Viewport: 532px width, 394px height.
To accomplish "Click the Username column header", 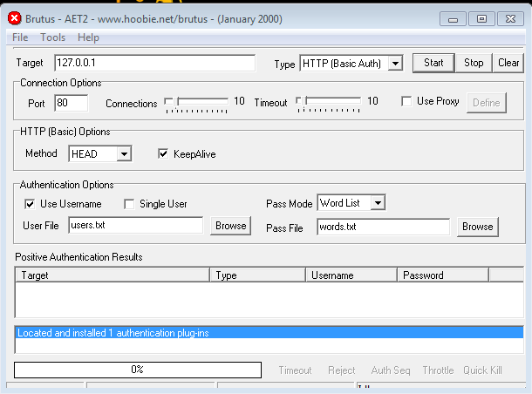I will pos(351,275).
